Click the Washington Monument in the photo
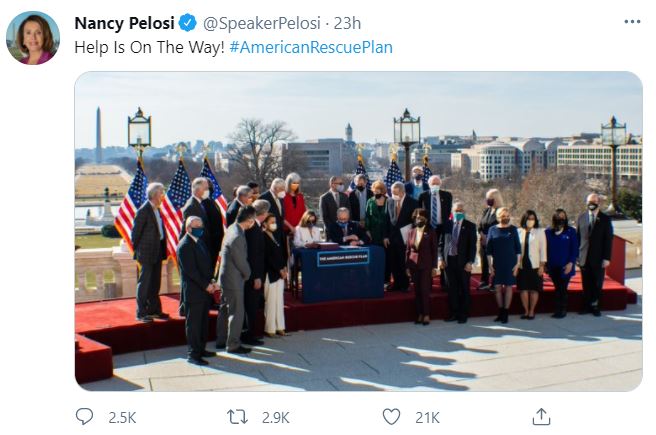Screen dimensions: 656x435 coord(98,135)
